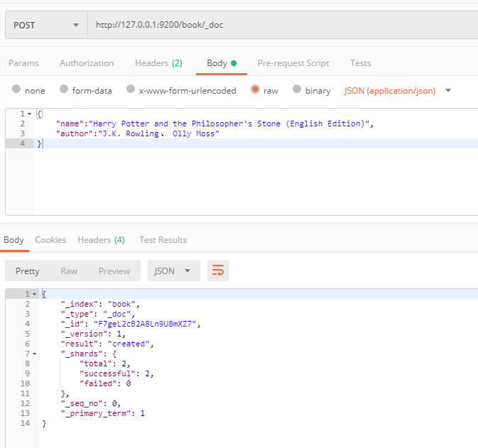
Task: Click the request URL input field
Action: (x=283, y=25)
